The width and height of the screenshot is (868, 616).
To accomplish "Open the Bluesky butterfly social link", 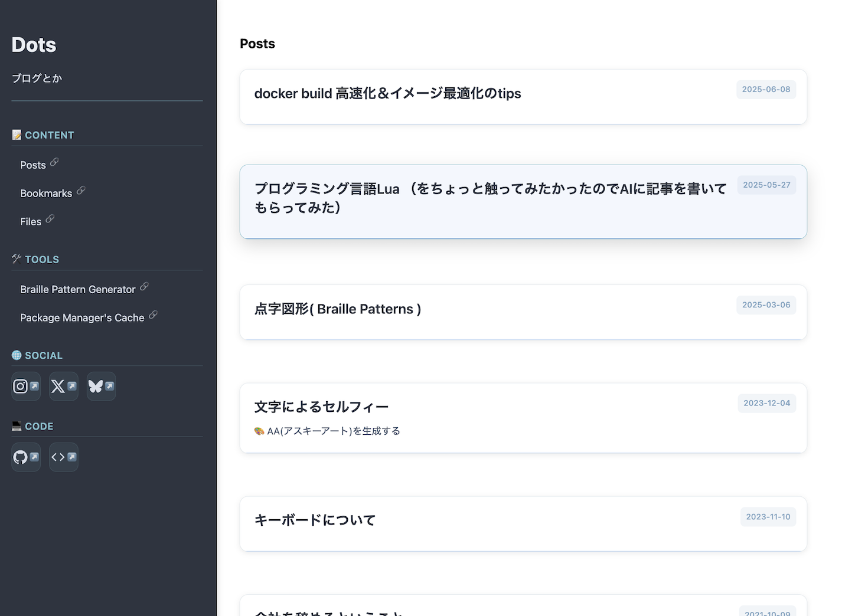I will 102,386.
